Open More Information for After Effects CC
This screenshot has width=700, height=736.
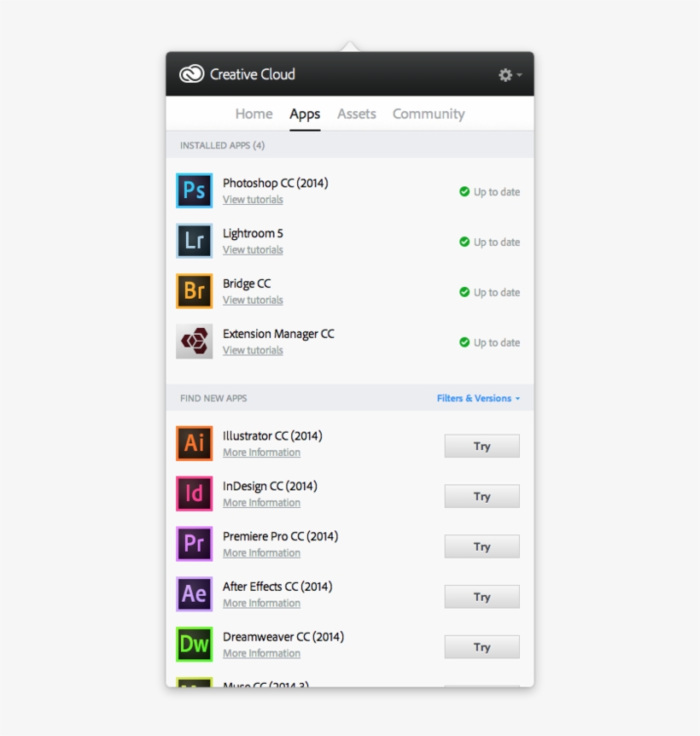261,603
